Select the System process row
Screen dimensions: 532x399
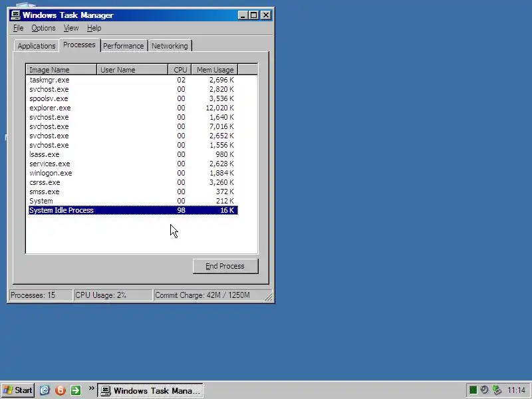[x=133, y=201]
